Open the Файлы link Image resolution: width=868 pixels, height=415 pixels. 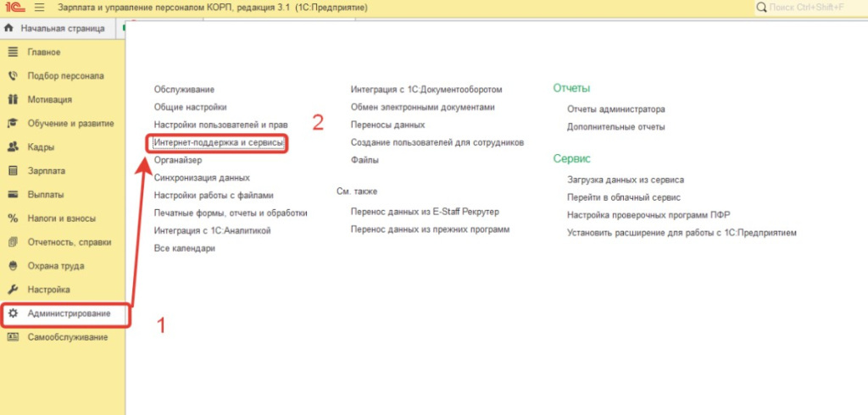[x=364, y=160]
